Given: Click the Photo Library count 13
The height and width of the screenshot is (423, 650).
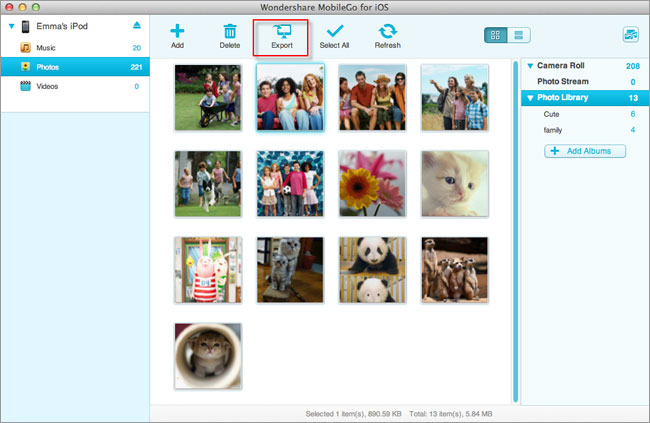Looking at the screenshot, I should coord(633,98).
